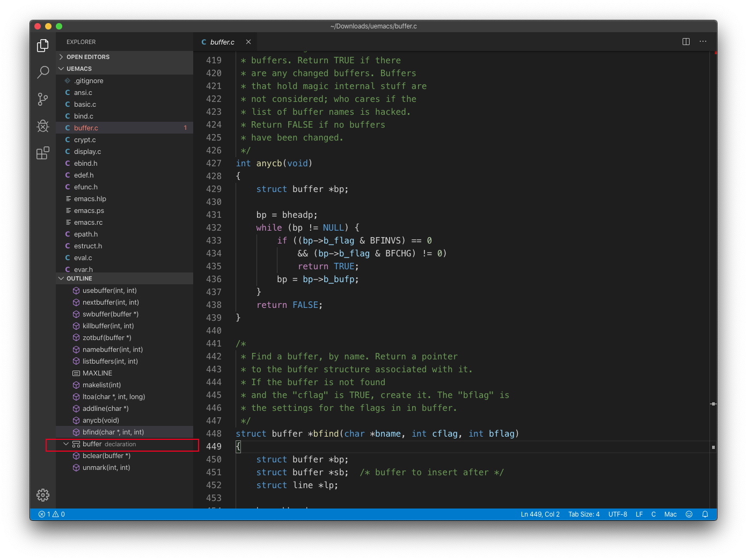Select the Explorer icon in the activity bar
This screenshot has width=747, height=560.
pyautogui.click(x=43, y=46)
